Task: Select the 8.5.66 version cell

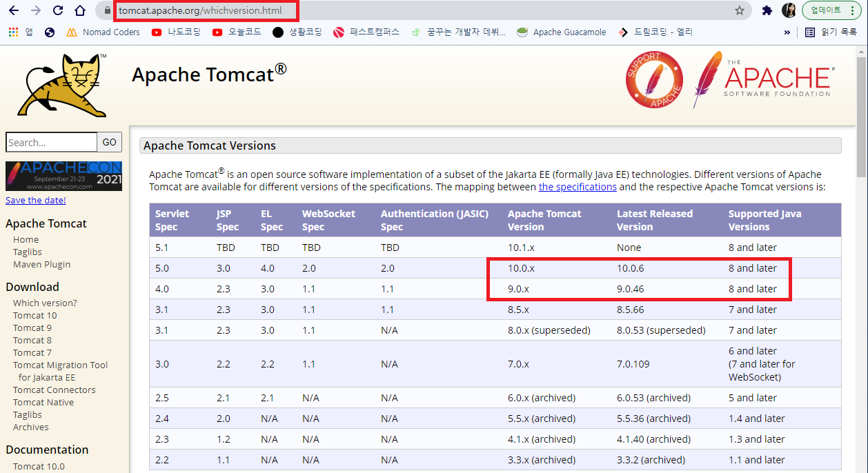Action: point(631,310)
